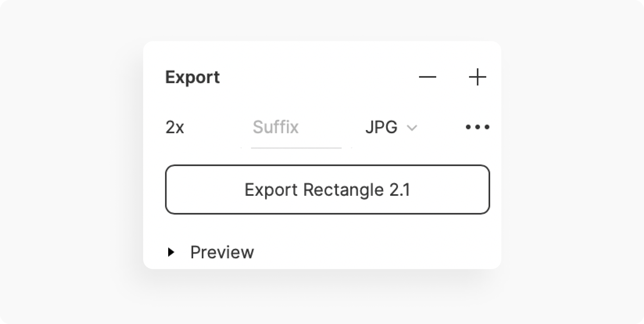Click the minus icon to remove export setting
Viewport: 644px width, 324px height.
(x=428, y=77)
